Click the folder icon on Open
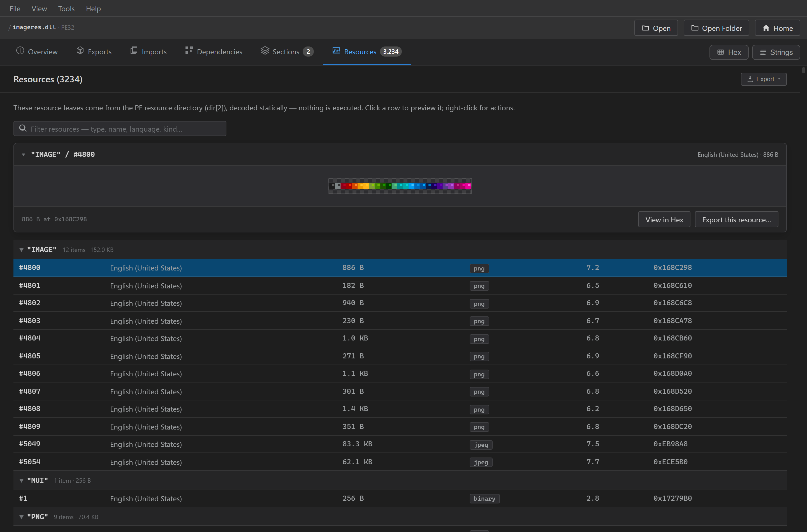 [x=645, y=28]
